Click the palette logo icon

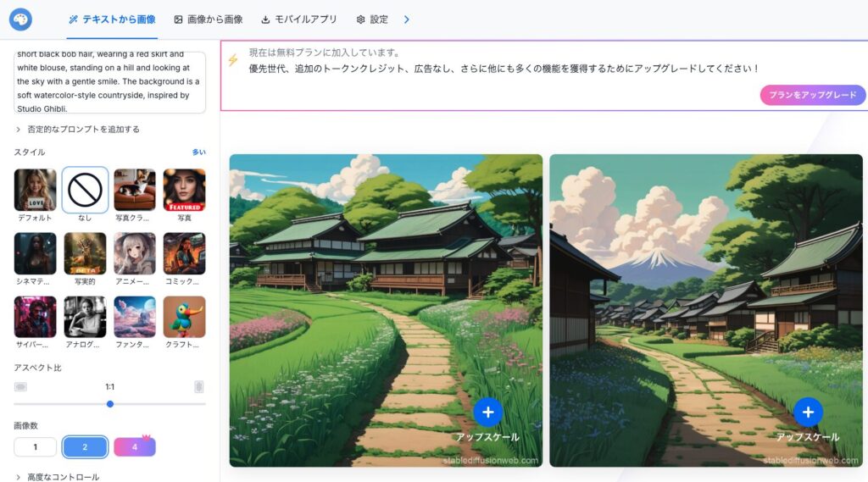point(20,19)
